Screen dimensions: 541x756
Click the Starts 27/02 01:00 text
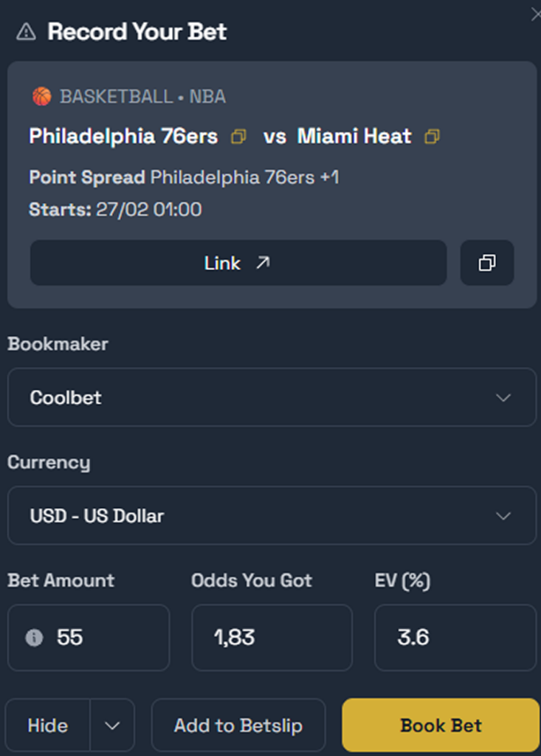[x=115, y=209]
